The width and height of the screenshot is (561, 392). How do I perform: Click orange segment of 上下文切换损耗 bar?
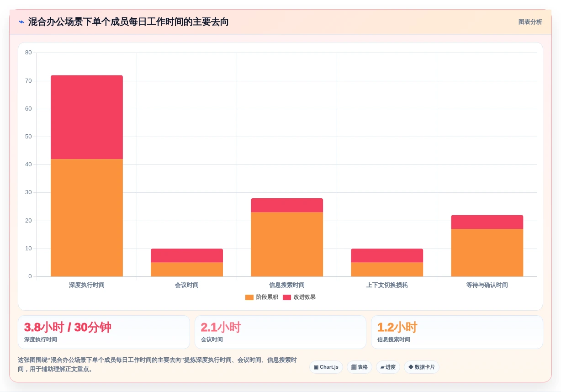[x=387, y=270]
